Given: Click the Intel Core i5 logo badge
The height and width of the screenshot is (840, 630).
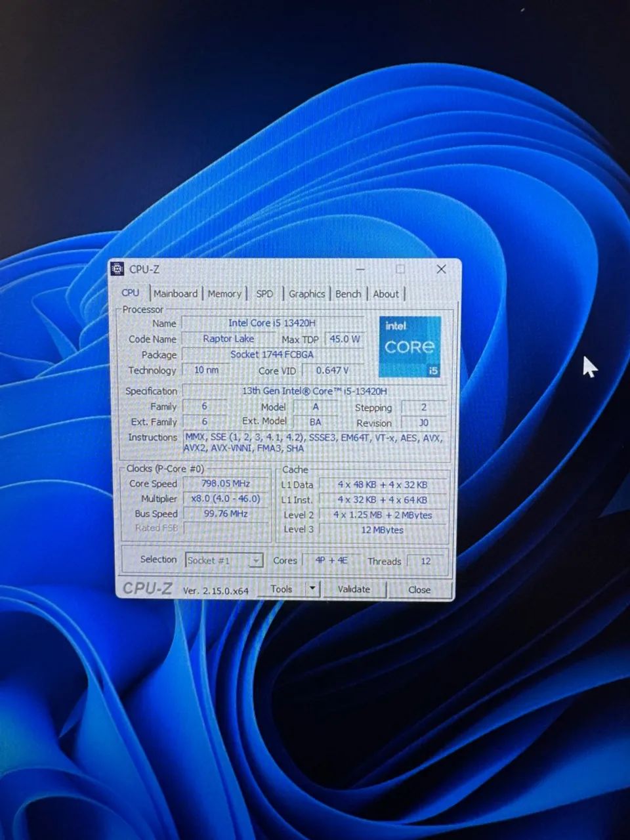Looking at the screenshot, I should [x=410, y=346].
